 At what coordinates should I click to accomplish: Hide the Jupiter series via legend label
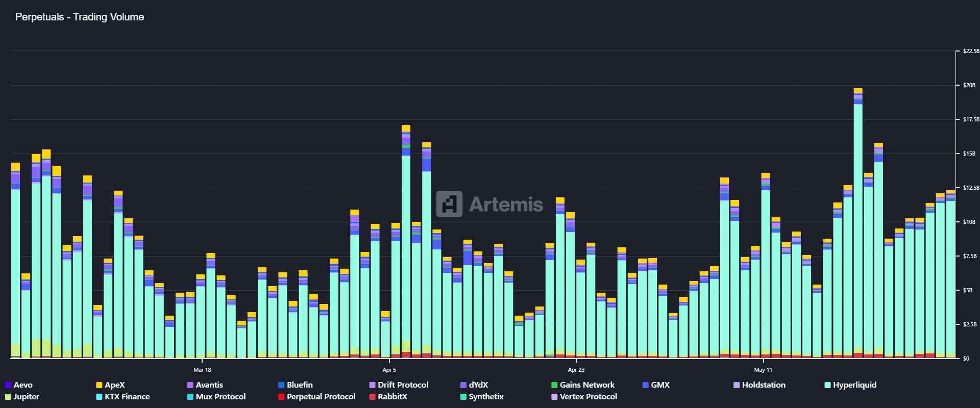[26, 397]
